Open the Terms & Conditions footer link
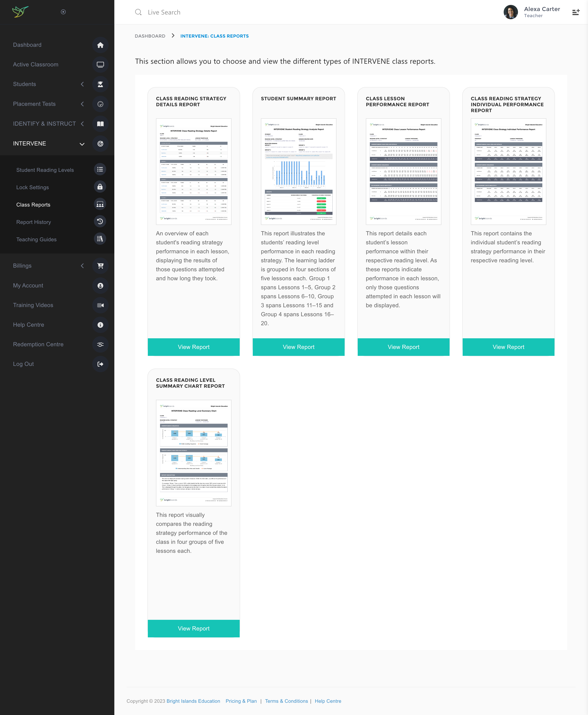This screenshot has width=588, height=715. click(286, 701)
